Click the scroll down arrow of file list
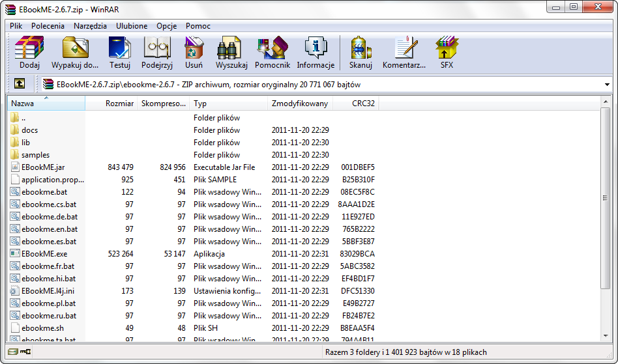Viewport: 618px width, 364px height. [606, 335]
